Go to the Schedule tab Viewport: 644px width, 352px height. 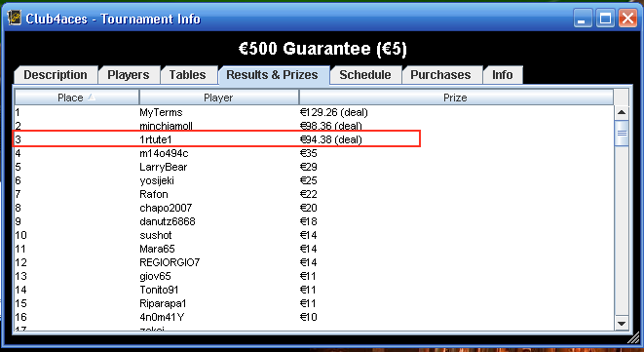(x=365, y=75)
